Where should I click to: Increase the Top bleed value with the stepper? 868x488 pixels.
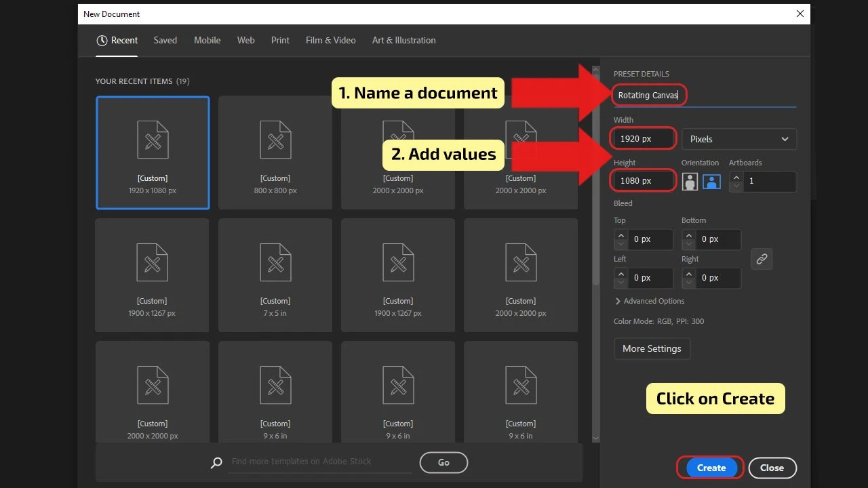coord(620,235)
